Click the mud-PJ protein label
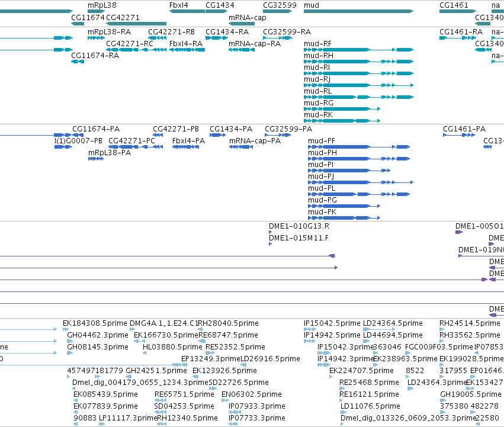The height and width of the screenshot is (427, 504). tap(321, 176)
